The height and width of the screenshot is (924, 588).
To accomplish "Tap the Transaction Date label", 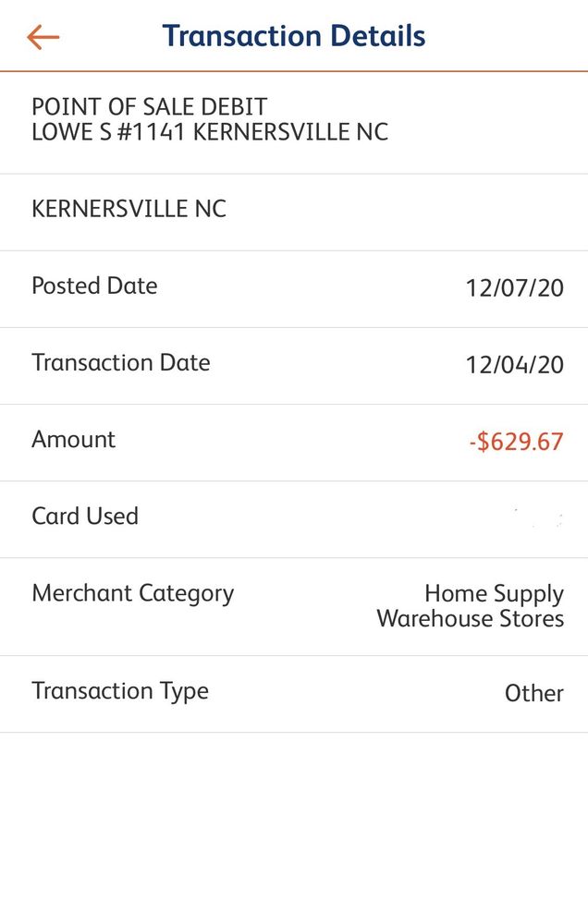I will pos(121,362).
